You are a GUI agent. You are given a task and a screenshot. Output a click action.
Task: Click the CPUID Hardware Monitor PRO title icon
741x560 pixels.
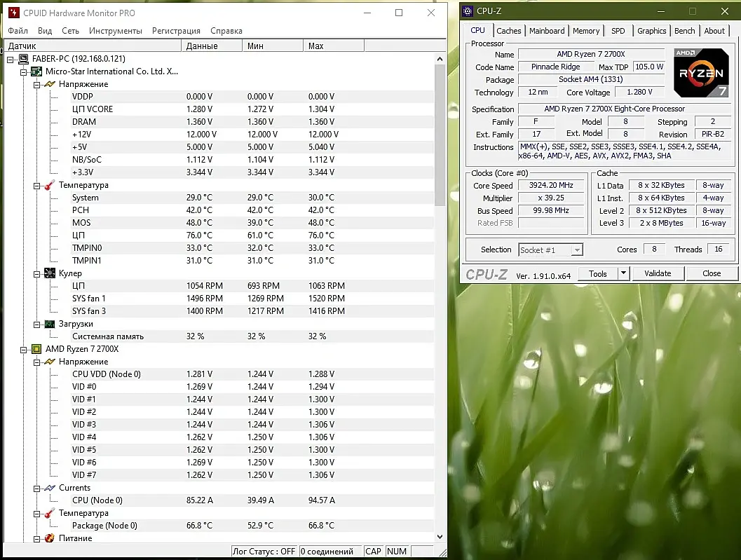[x=14, y=13]
